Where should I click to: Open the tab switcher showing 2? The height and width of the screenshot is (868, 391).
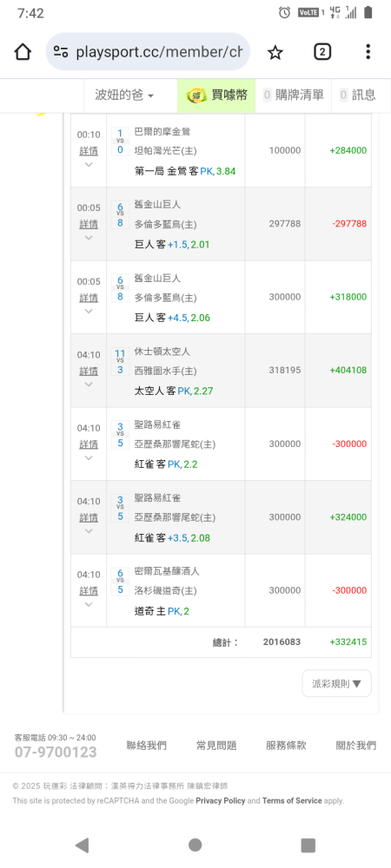[x=322, y=52]
